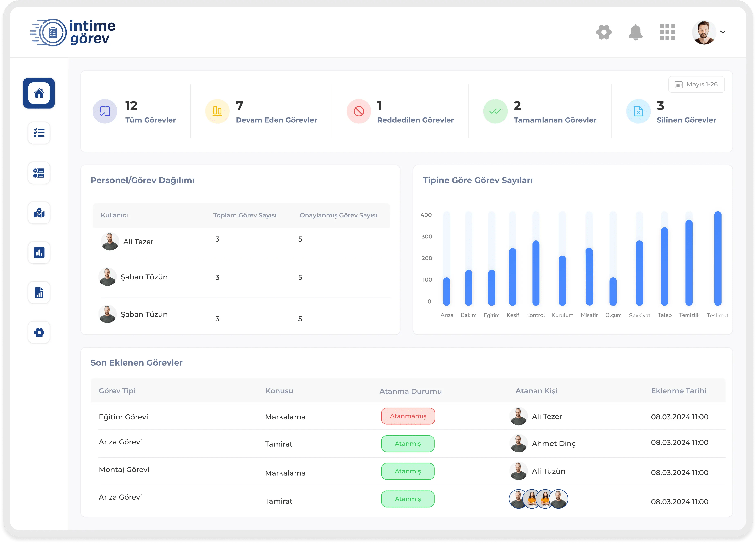Screen dimensions: 756x543
Task: Click Ahmet Dinç in Atanan Kişi column
Action: click(554, 444)
